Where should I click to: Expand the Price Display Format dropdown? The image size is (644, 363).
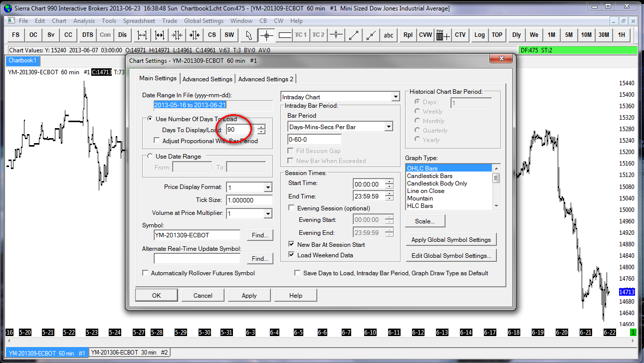pyautogui.click(x=268, y=187)
